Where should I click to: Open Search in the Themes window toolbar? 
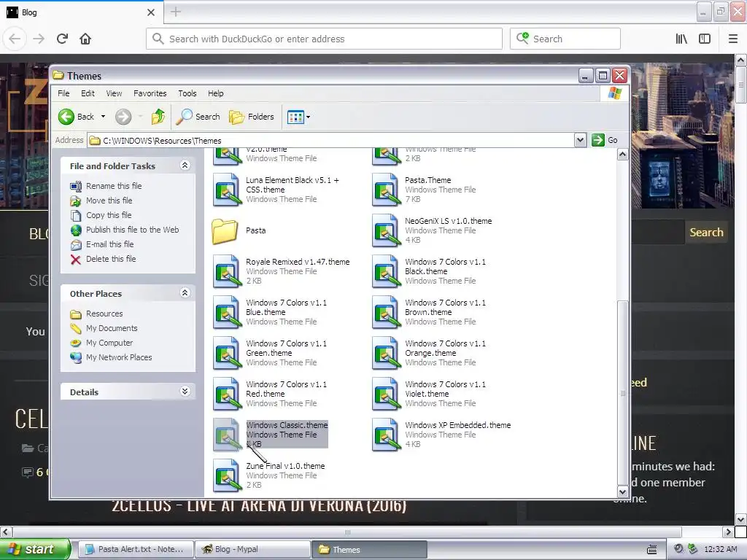pos(198,117)
